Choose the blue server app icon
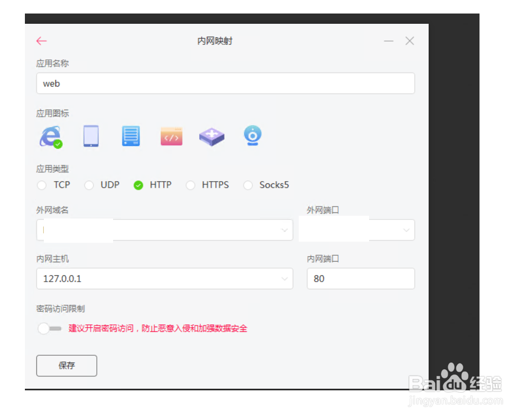The height and width of the screenshot is (419, 532). click(x=131, y=136)
